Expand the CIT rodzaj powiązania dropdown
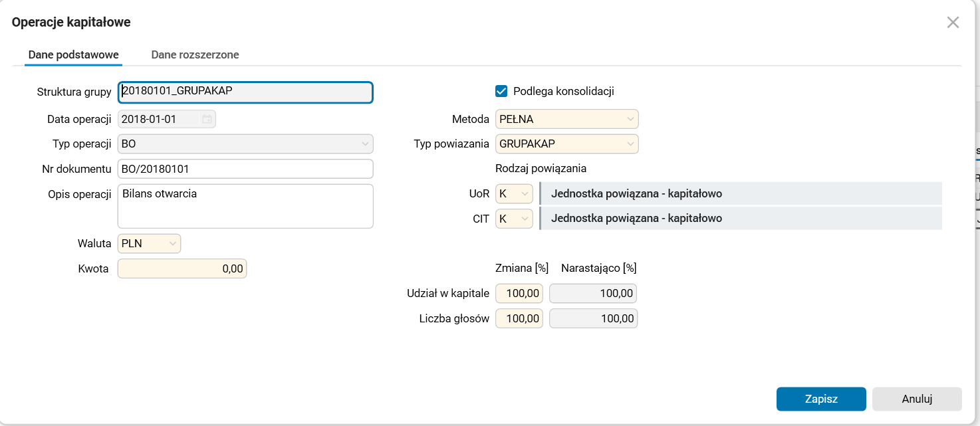Viewport: 980px width, 426px height. tap(513, 219)
